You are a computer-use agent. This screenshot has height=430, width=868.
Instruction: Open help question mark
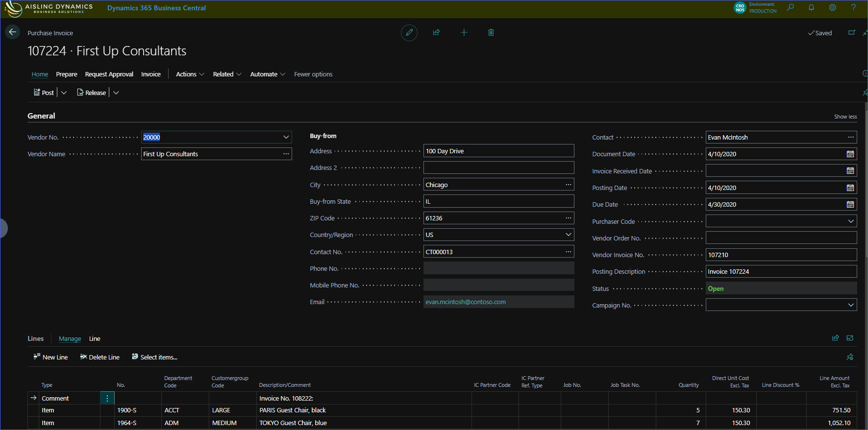(x=853, y=7)
